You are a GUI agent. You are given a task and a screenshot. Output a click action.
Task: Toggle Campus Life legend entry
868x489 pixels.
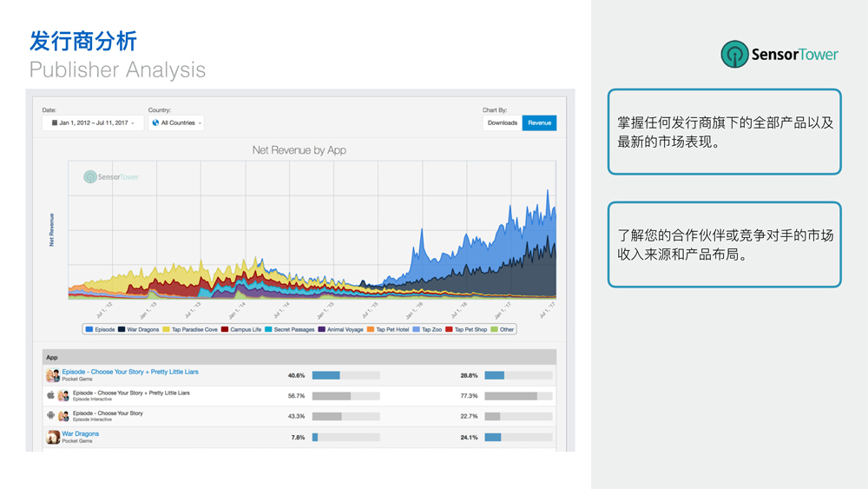click(x=241, y=330)
